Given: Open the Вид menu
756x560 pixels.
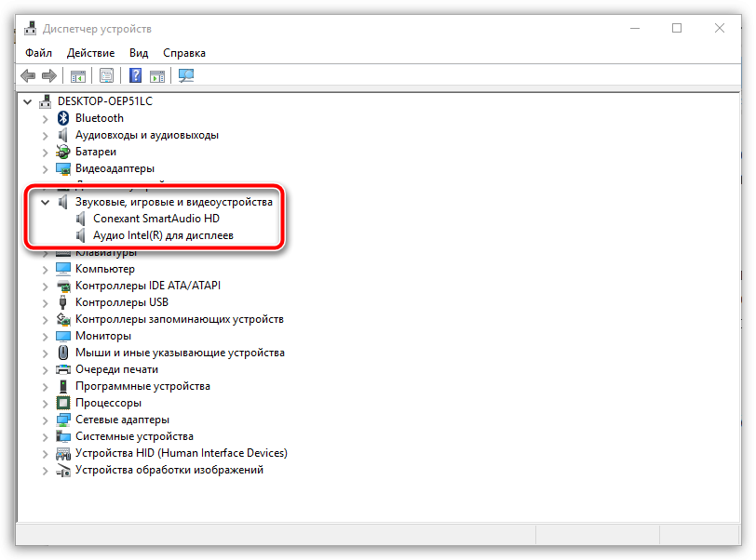Looking at the screenshot, I should 138,53.
